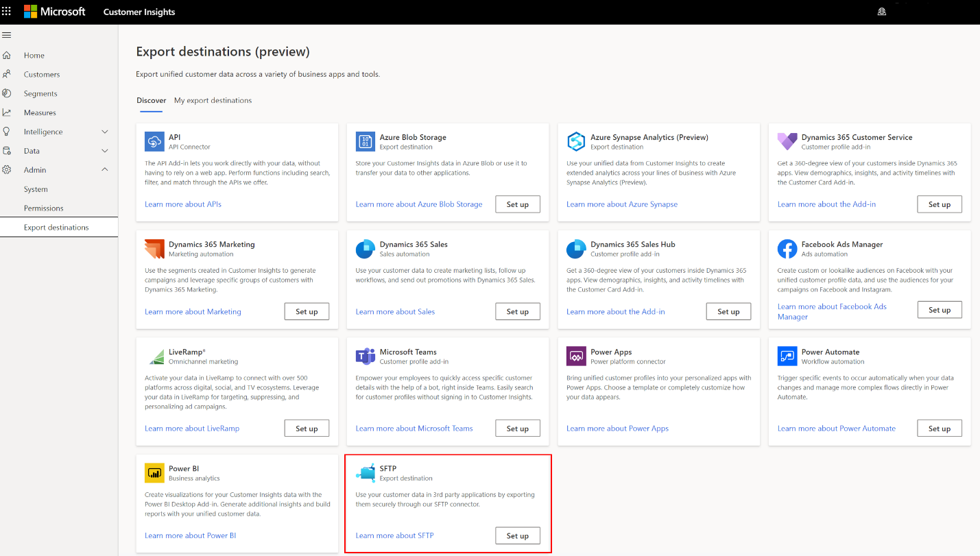Click the Facebook Ads Manager logo

pos(787,249)
